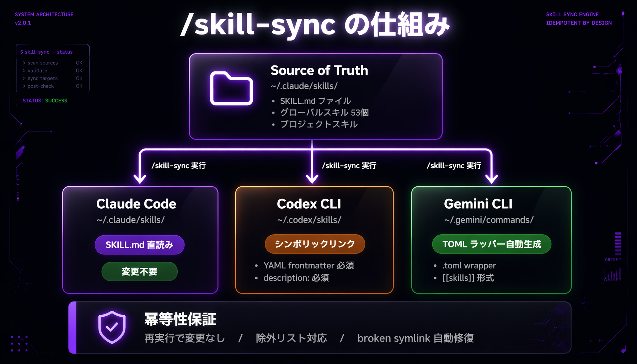Click 除外リスト対応 text

coord(291,338)
